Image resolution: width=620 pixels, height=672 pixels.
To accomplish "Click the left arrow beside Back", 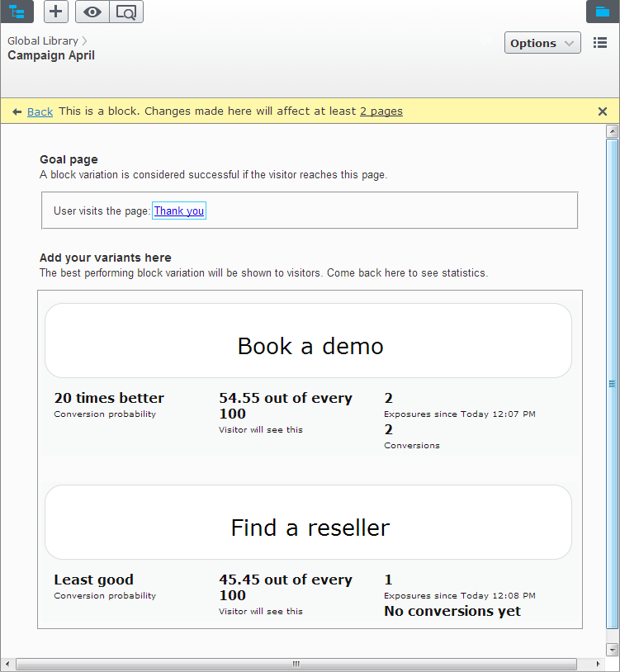I will (17, 111).
